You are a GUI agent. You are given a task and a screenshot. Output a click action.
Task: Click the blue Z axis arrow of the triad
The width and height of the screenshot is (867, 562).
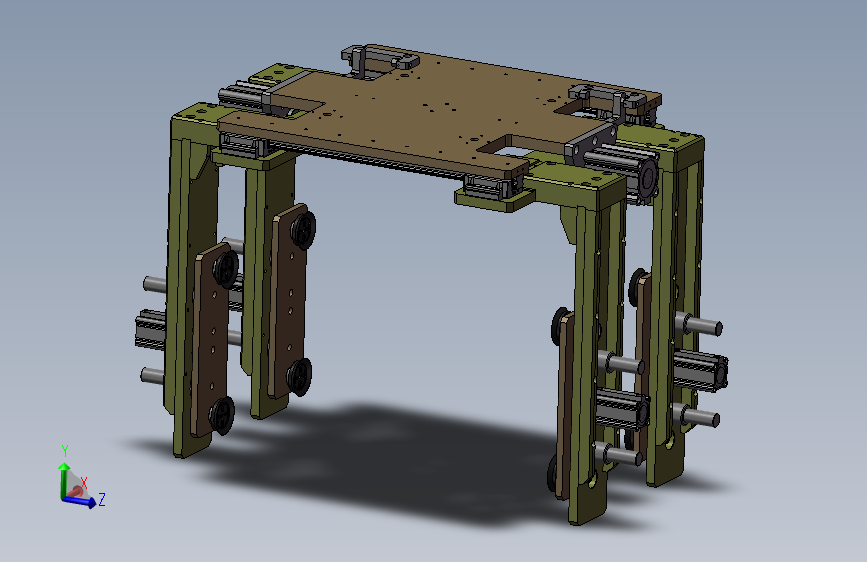point(80,501)
